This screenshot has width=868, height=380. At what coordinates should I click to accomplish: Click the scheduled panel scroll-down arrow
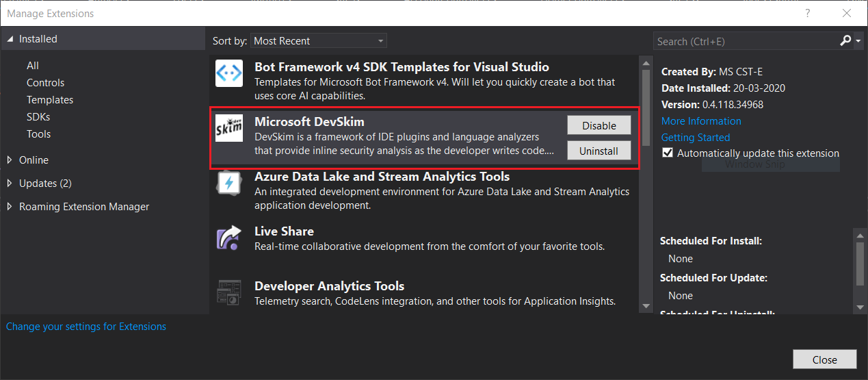(860, 306)
